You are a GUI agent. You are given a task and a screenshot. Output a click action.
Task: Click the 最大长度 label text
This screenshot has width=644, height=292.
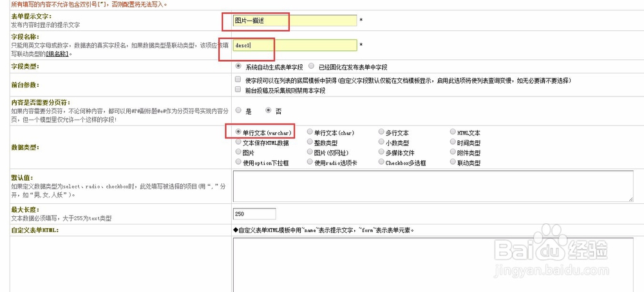pyautogui.click(x=26, y=210)
